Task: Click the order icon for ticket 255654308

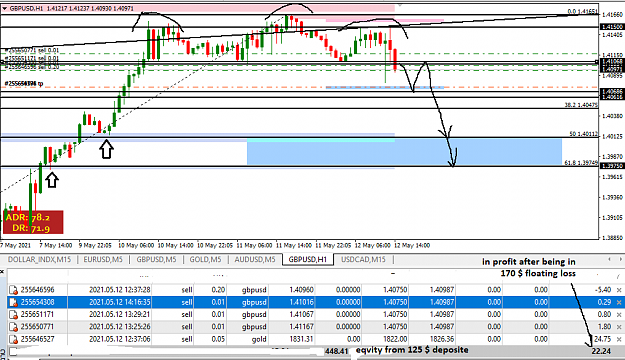Action: point(14,303)
